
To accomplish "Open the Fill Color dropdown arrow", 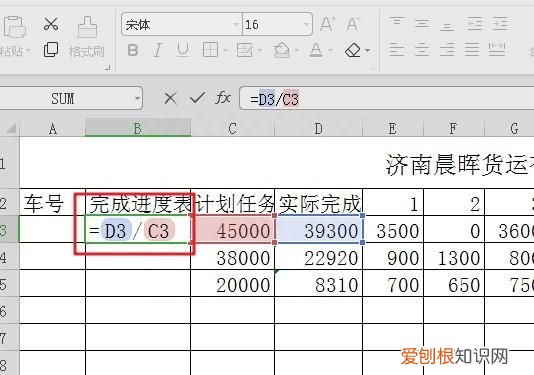I will click(297, 51).
